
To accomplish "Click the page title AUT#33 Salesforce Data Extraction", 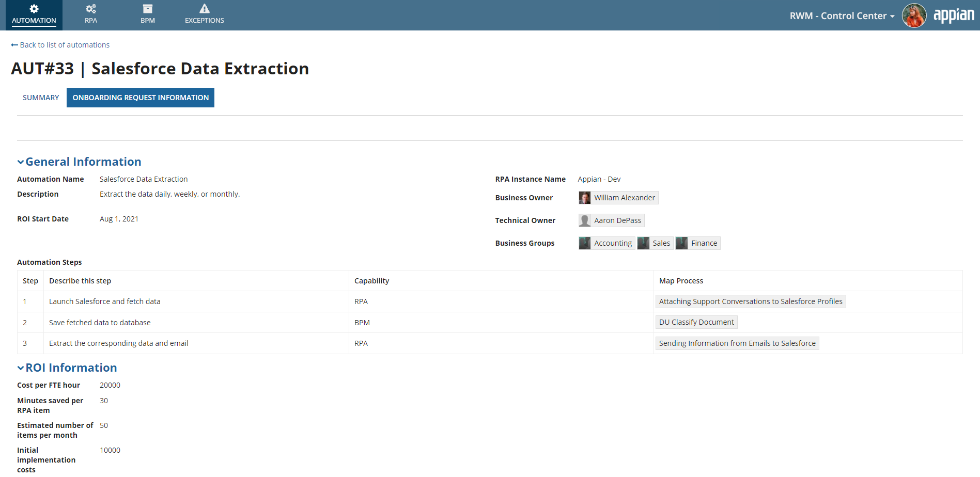I will pos(160,69).
